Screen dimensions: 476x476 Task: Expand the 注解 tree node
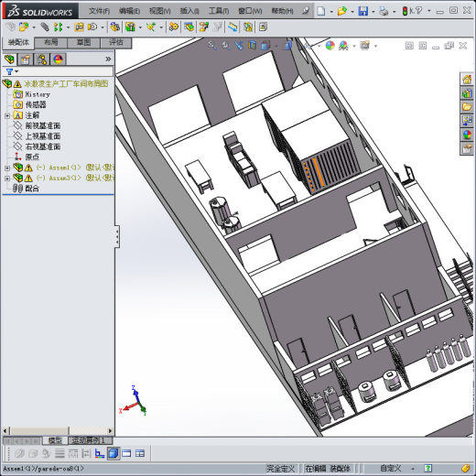[7, 115]
